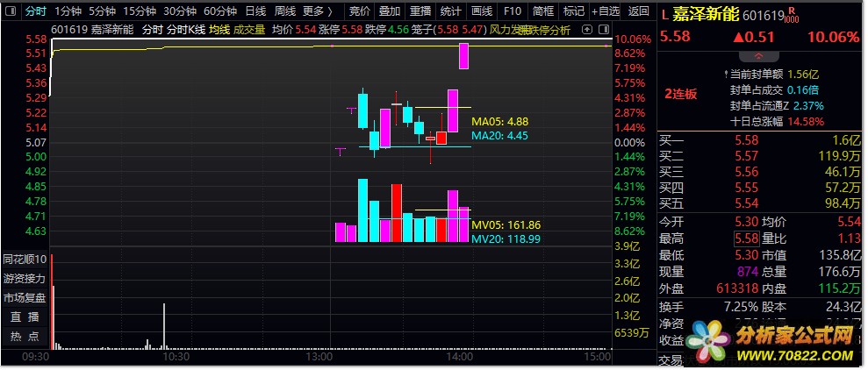This screenshot has width=868, height=370.
Task: Click the 量比 value 1.13
Action: 850,239
